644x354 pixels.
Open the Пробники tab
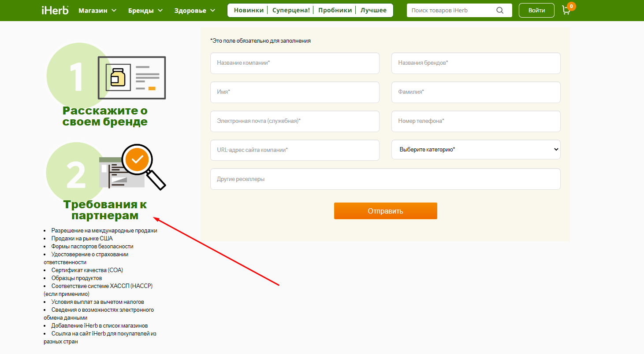coord(335,10)
